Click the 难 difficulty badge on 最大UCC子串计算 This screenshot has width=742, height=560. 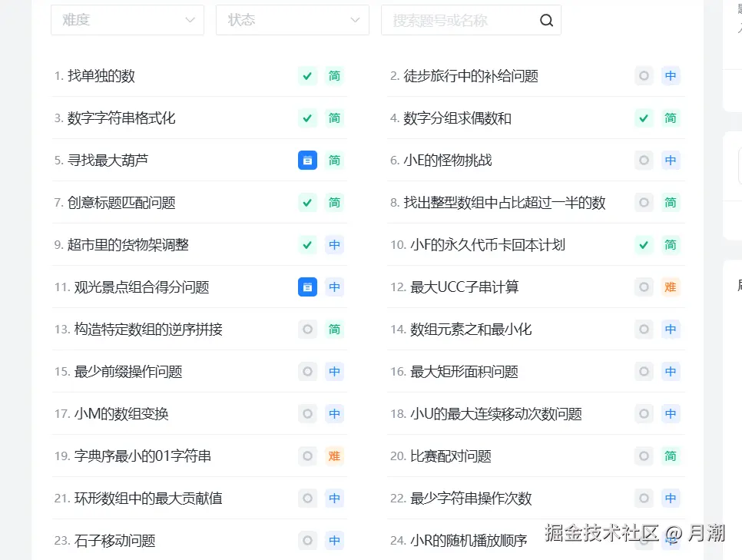670,287
